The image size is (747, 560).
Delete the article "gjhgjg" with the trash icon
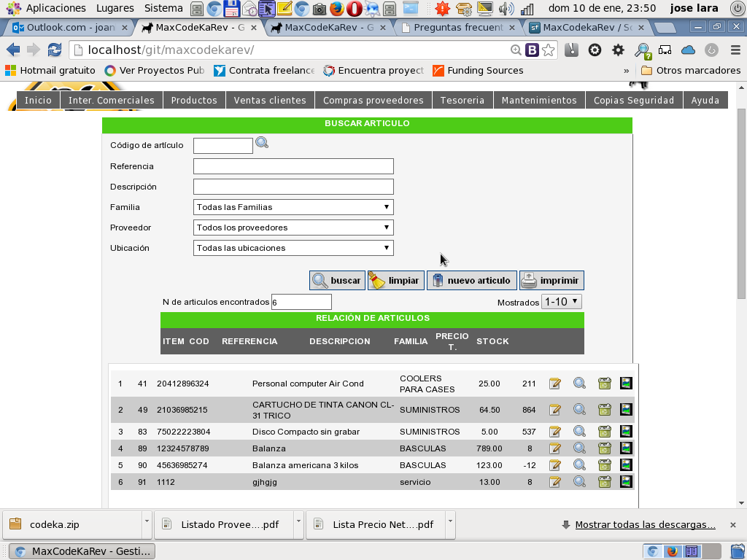[604, 481]
